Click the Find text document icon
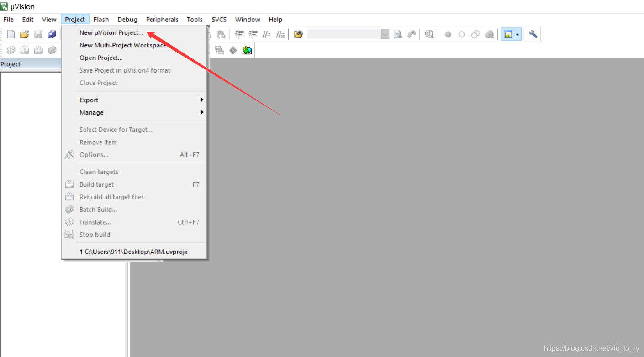The height and width of the screenshot is (357, 644). 398,34
